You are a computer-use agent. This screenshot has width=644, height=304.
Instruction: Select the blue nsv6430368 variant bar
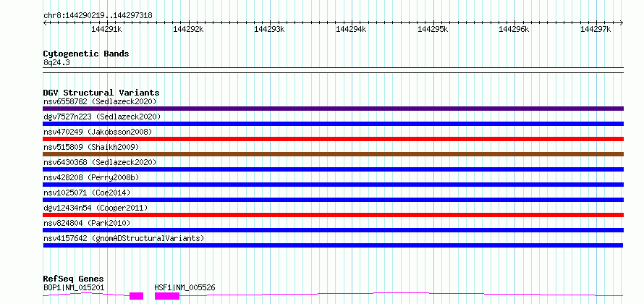tap(333, 169)
